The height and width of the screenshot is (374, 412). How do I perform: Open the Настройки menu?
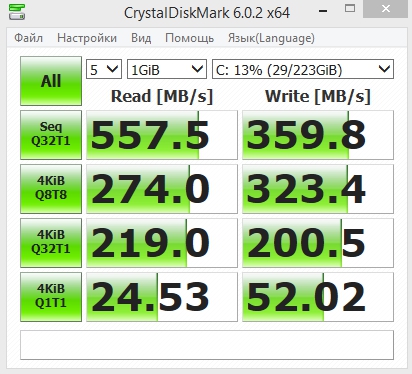pyautogui.click(x=87, y=38)
